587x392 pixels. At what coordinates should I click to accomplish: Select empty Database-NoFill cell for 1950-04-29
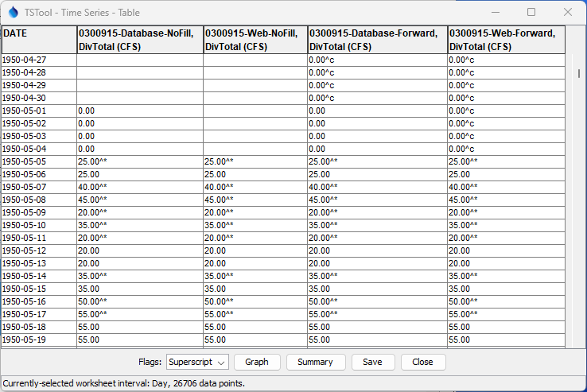pyautogui.click(x=140, y=85)
